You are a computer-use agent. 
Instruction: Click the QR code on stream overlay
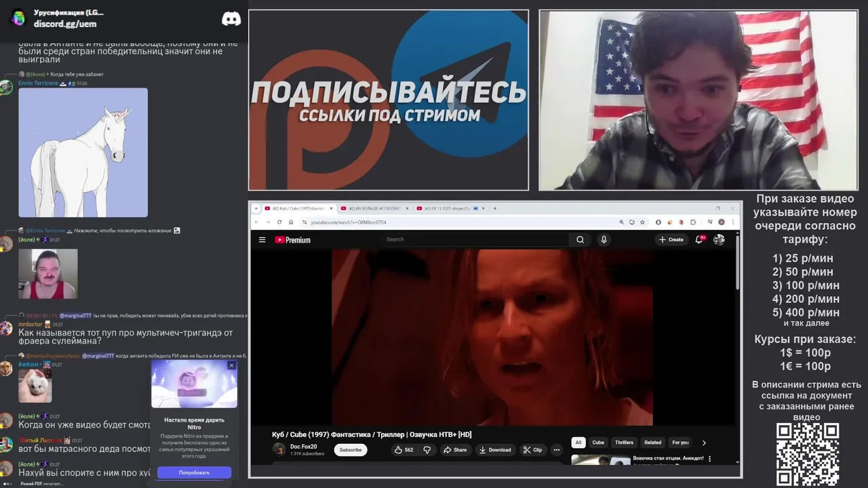click(x=808, y=454)
